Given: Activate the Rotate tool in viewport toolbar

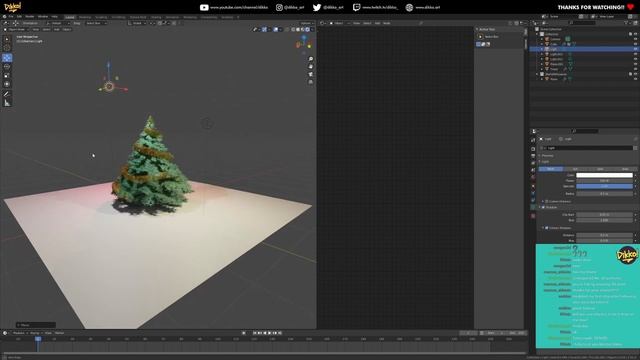Looking at the screenshot, I should pyautogui.click(x=7, y=67).
